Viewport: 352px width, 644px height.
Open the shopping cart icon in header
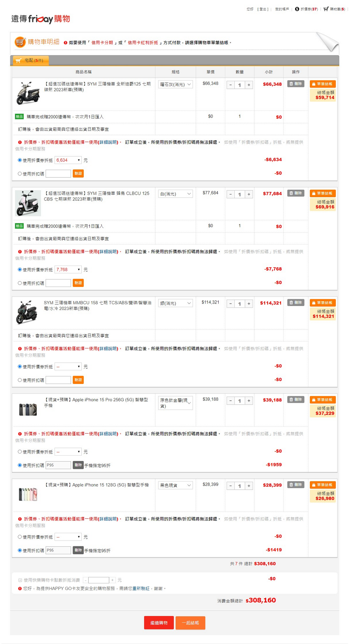coord(326,9)
